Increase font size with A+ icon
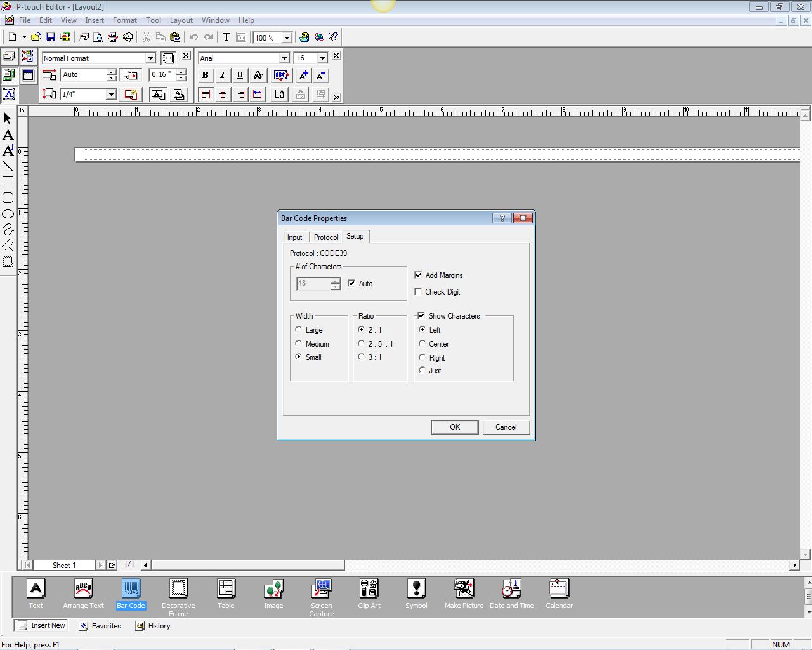812x650 pixels. pyautogui.click(x=303, y=75)
